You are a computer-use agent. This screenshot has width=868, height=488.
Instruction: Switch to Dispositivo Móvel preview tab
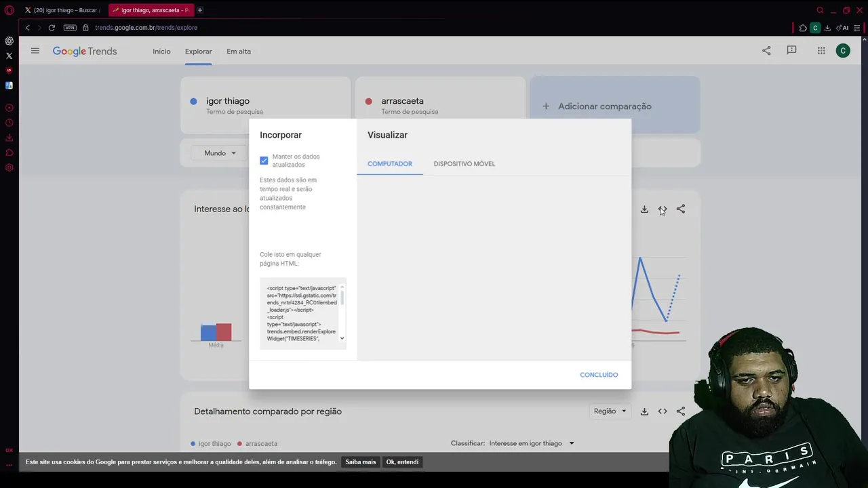(465, 164)
